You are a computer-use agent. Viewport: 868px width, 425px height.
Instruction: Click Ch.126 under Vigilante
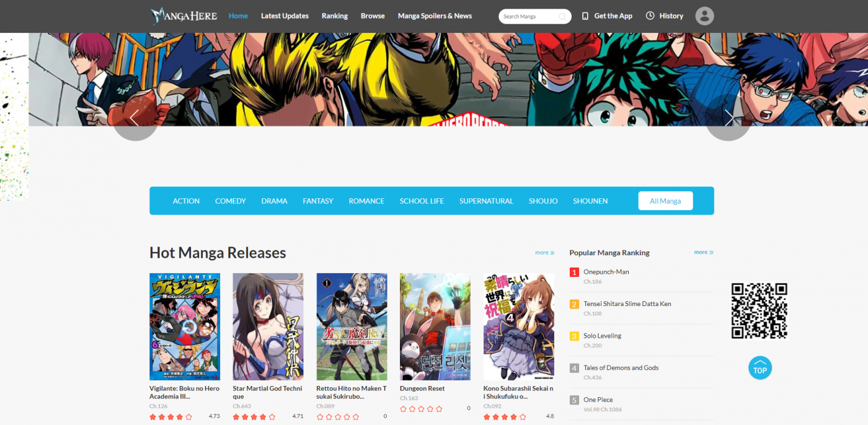click(157, 406)
